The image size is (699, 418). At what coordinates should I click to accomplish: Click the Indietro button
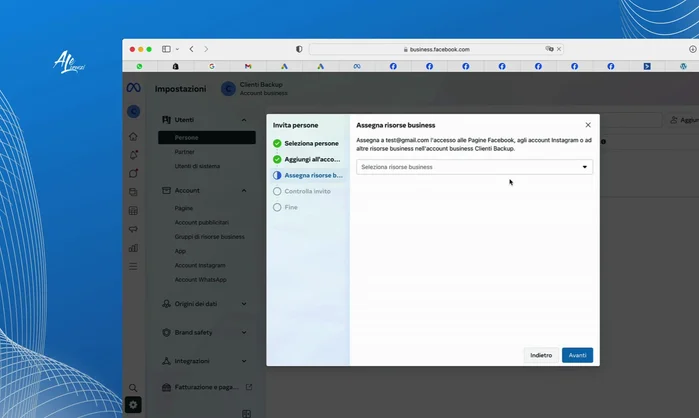[x=541, y=355]
